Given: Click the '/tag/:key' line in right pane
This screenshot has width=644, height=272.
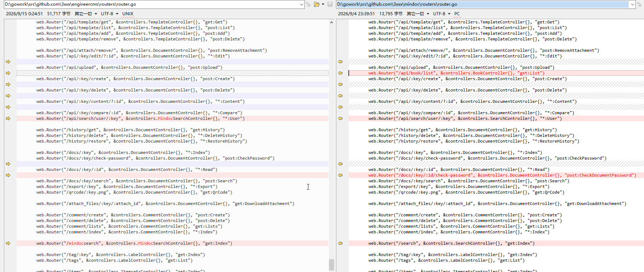Looking at the screenshot, I should [453, 255].
